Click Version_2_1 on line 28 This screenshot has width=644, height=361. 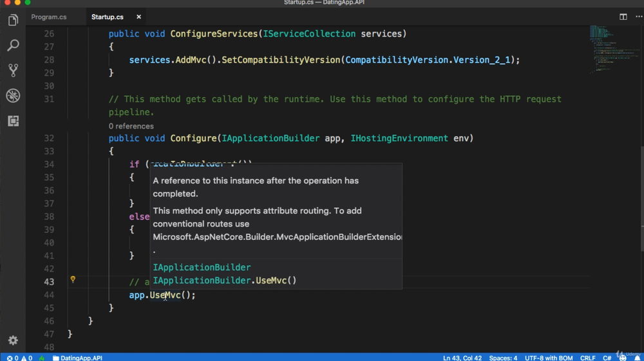click(482, 60)
